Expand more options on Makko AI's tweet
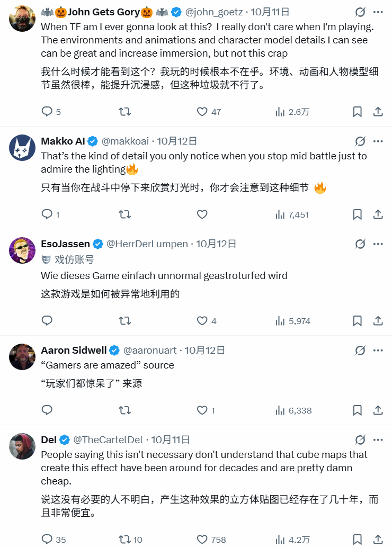Viewport: 392px width, 548px height. pyautogui.click(x=378, y=141)
